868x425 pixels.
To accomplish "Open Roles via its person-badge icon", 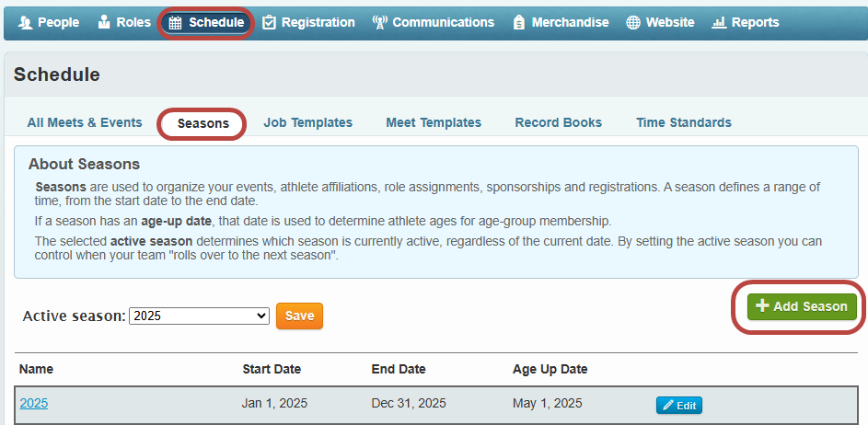I will point(104,22).
